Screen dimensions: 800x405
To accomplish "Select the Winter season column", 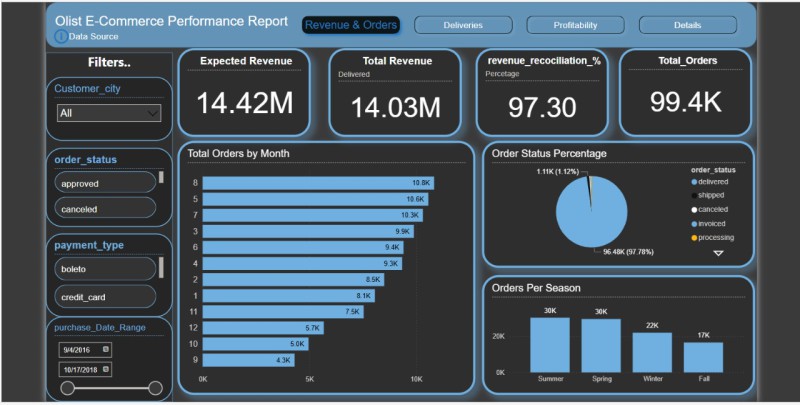I will pyautogui.click(x=652, y=353).
